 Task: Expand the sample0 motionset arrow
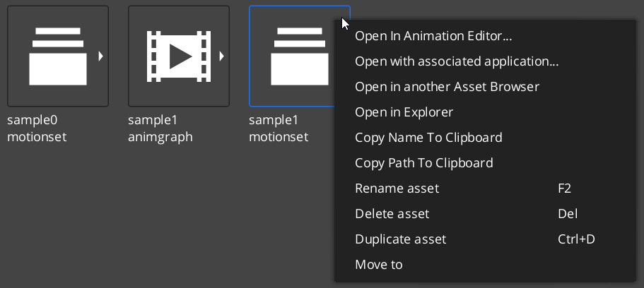101,56
